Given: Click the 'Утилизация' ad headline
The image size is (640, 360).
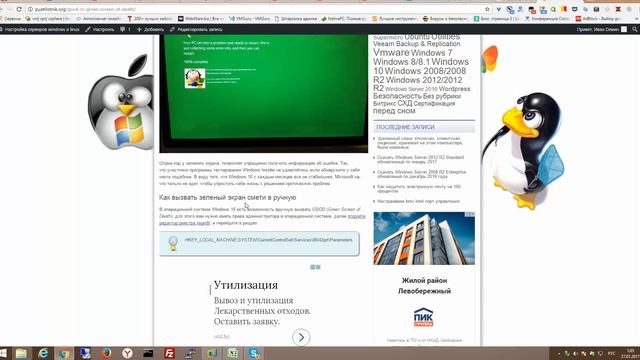Looking at the screenshot, I should pyautogui.click(x=246, y=285).
